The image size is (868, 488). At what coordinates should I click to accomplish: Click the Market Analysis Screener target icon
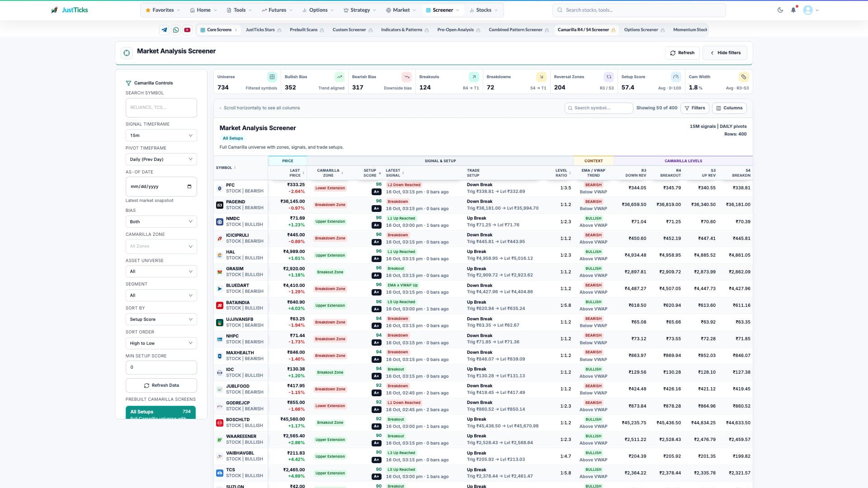tap(127, 53)
